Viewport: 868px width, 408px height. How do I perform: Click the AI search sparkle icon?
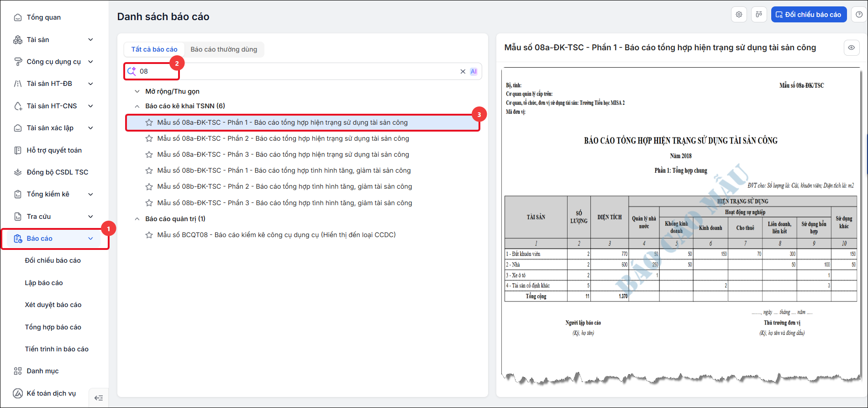[132, 71]
